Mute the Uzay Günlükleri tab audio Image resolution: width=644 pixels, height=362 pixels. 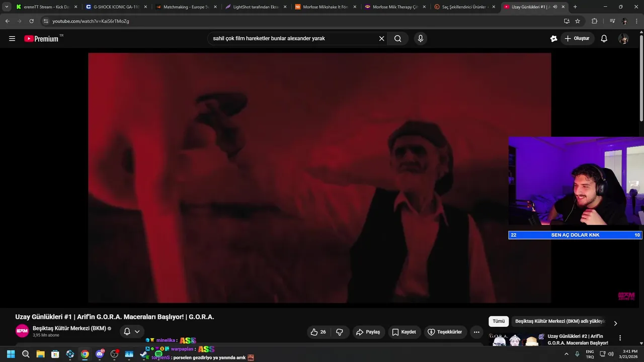pos(555,7)
